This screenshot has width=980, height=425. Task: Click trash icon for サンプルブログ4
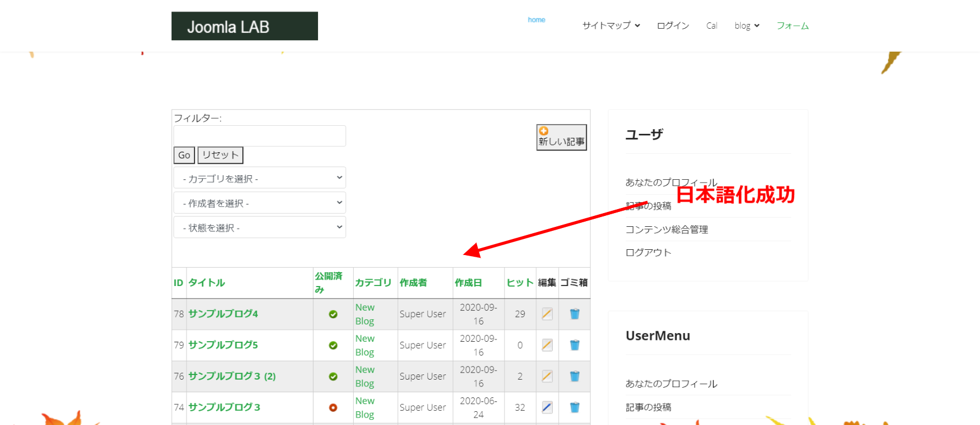click(x=574, y=314)
